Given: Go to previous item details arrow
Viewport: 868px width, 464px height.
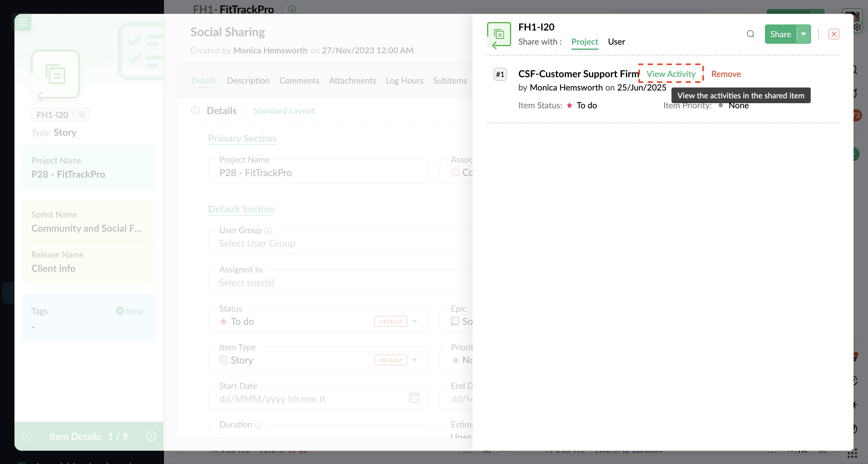Looking at the screenshot, I should pos(27,436).
